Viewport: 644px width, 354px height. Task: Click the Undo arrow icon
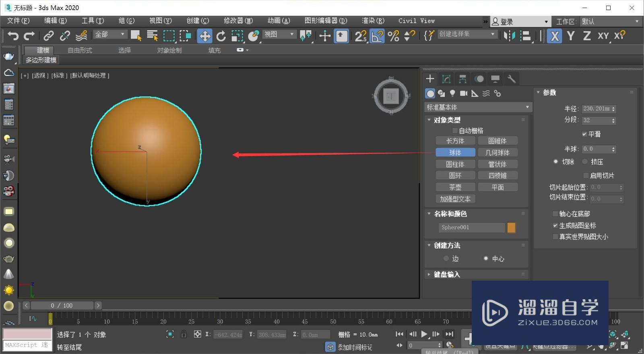coord(13,36)
